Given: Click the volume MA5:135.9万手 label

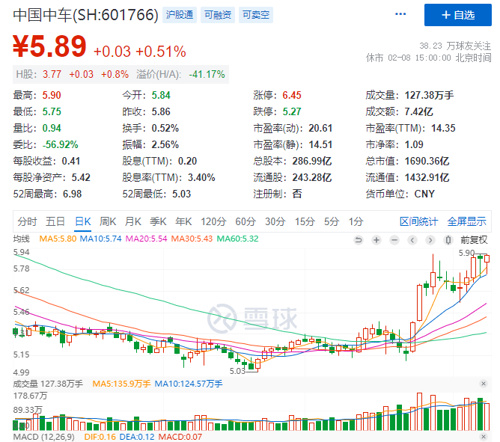Looking at the screenshot, I should pyautogui.click(x=121, y=384).
